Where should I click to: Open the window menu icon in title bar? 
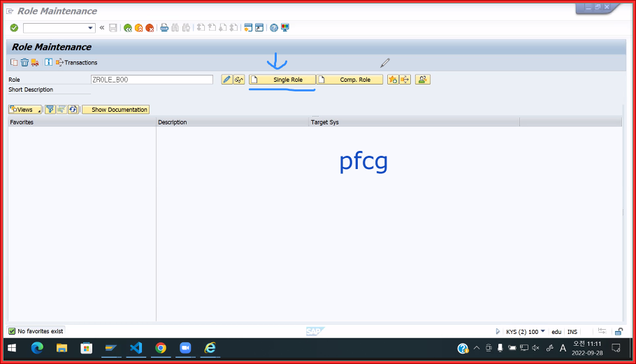click(x=10, y=11)
